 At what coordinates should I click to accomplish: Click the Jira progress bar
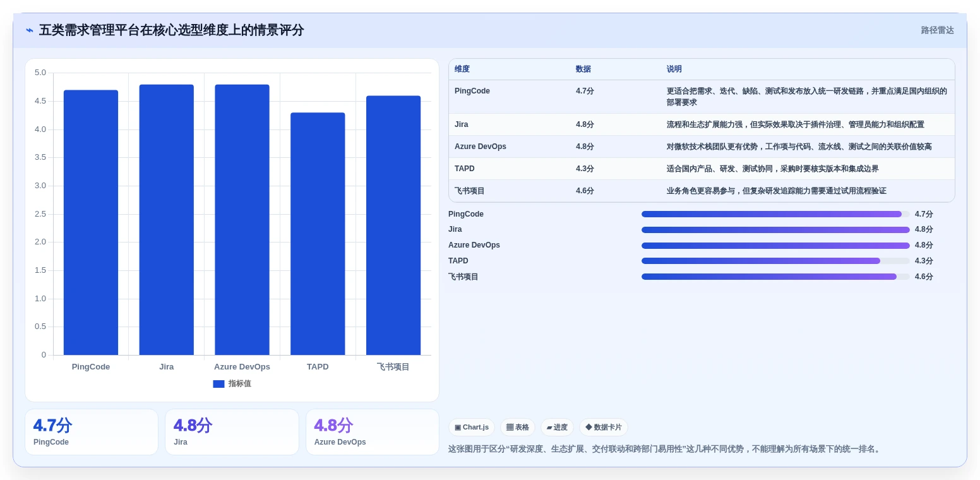[x=775, y=230]
